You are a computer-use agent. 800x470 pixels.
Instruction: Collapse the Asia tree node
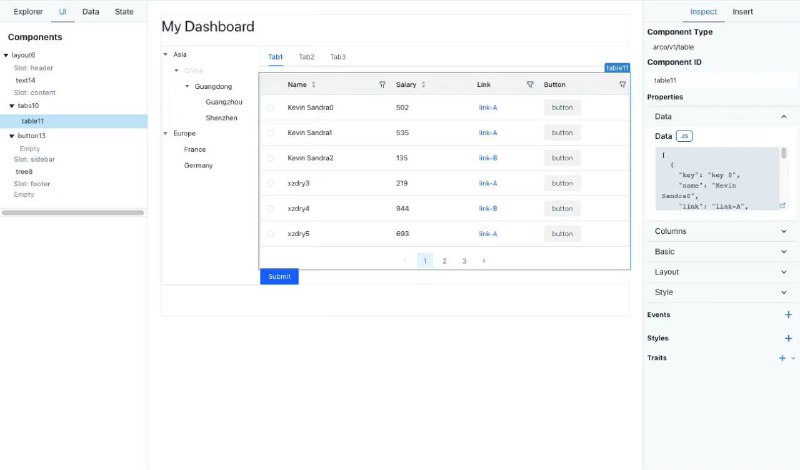(x=165, y=54)
